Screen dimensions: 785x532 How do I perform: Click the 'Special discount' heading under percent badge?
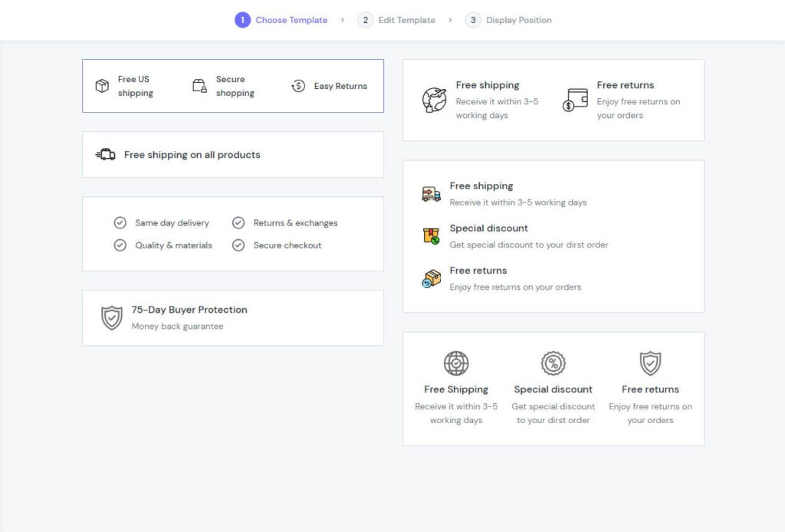point(553,389)
